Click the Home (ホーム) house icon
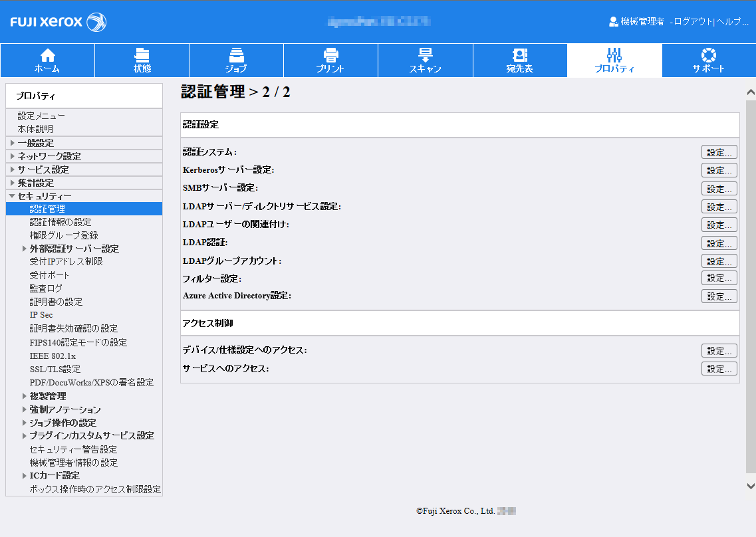The height and width of the screenshot is (537, 756). click(x=47, y=55)
